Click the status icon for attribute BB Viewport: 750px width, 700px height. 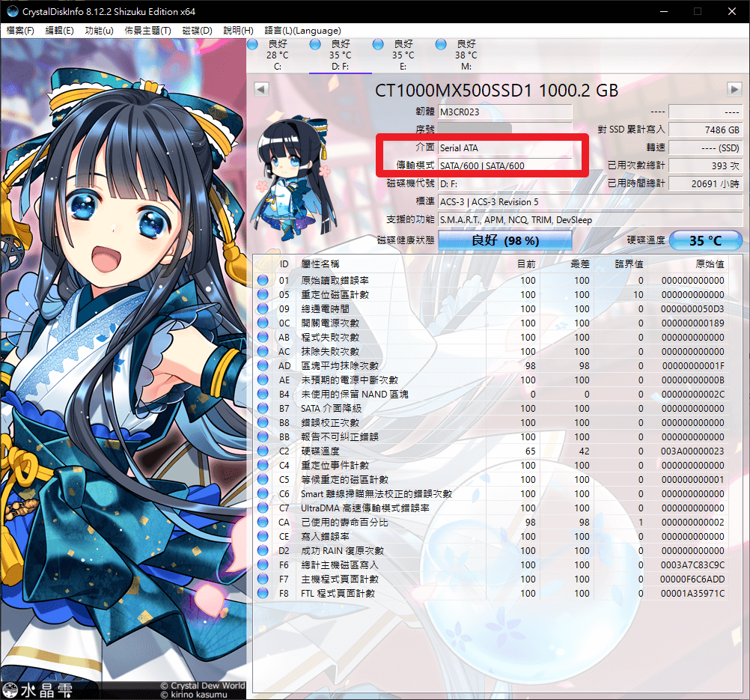pyautogui.click(x=263, y=436)
